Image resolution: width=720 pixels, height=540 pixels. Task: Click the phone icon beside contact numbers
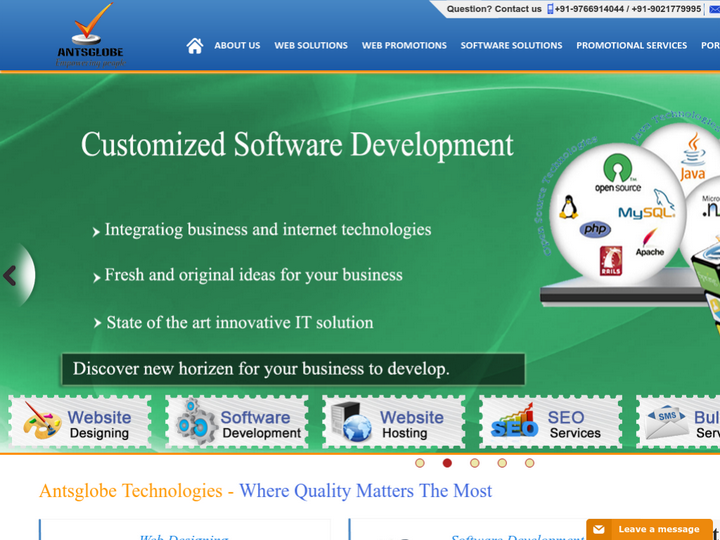pyautogui.click(x=550, y=9)
